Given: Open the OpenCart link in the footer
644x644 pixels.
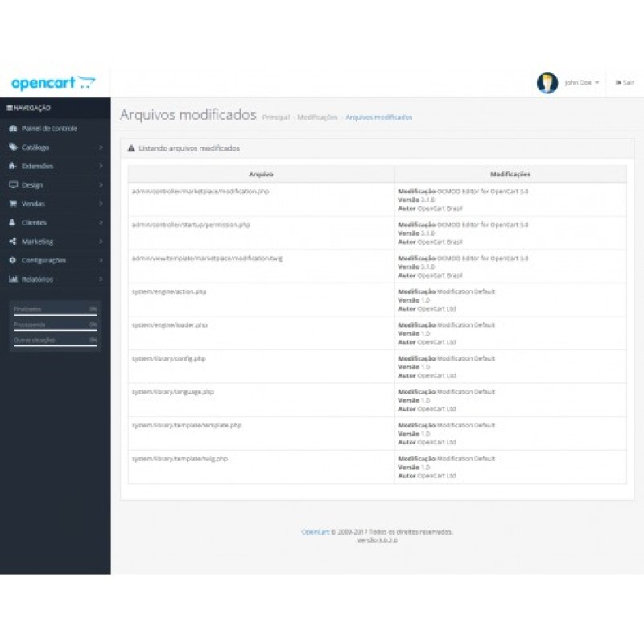Looking at the screenshot, I should click(313, 531).
